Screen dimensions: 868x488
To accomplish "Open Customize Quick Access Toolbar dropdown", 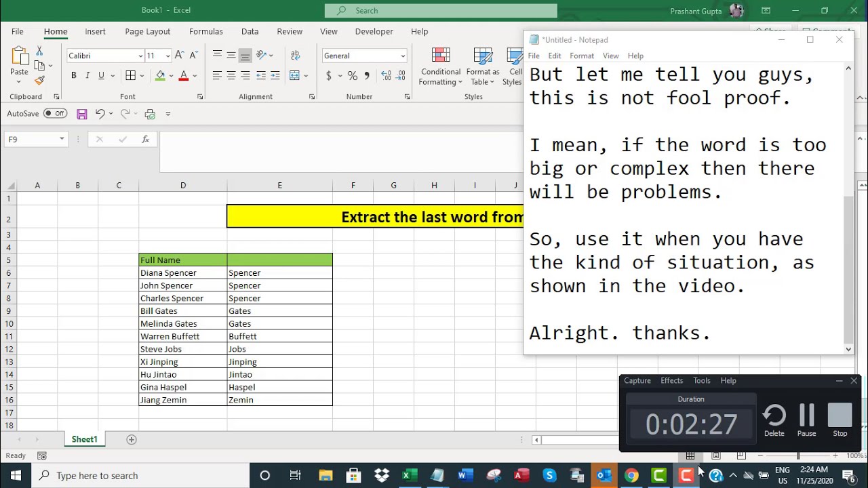I will pyautogui.click(x=168, y=114).
